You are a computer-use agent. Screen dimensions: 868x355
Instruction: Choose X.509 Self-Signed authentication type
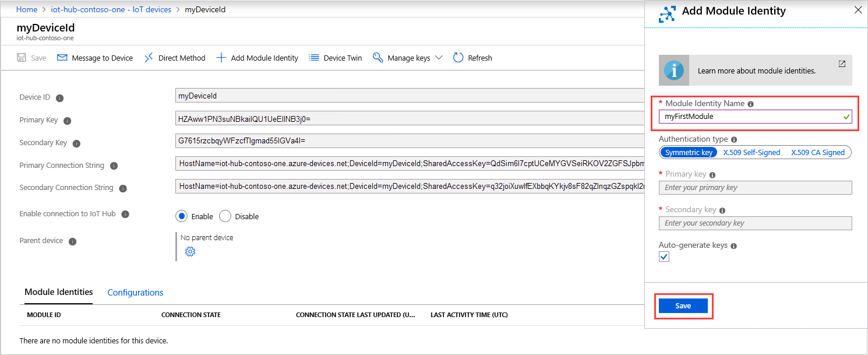751,153
